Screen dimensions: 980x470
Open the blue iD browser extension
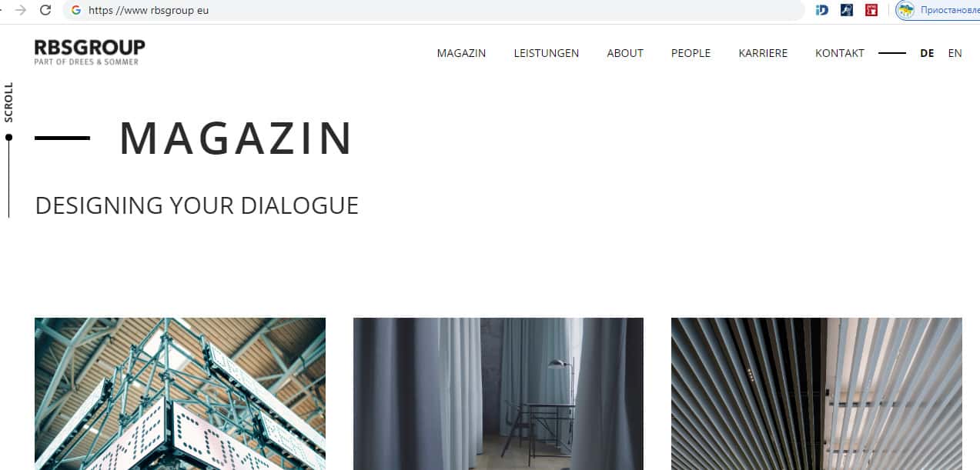click(821, 10)
